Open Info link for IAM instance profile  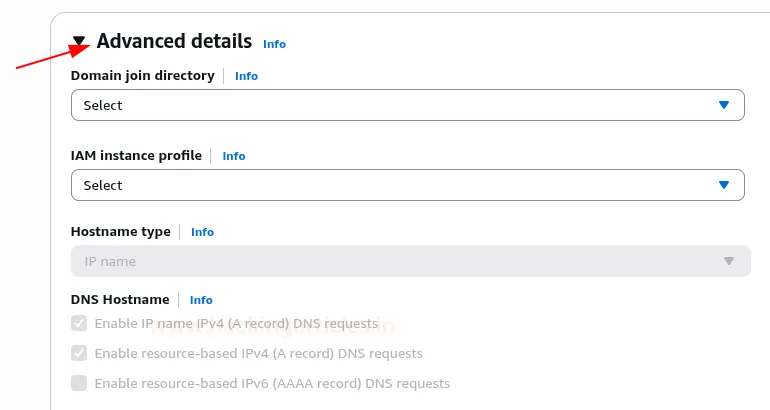(233, 156)
